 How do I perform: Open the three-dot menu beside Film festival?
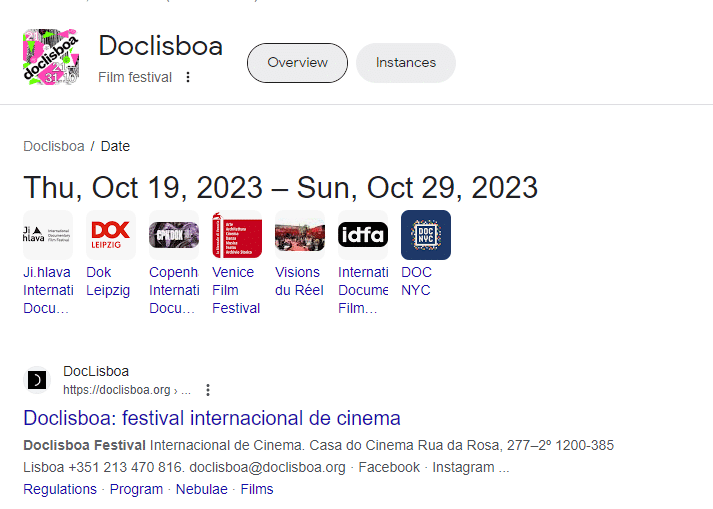(x=188, y=78)
